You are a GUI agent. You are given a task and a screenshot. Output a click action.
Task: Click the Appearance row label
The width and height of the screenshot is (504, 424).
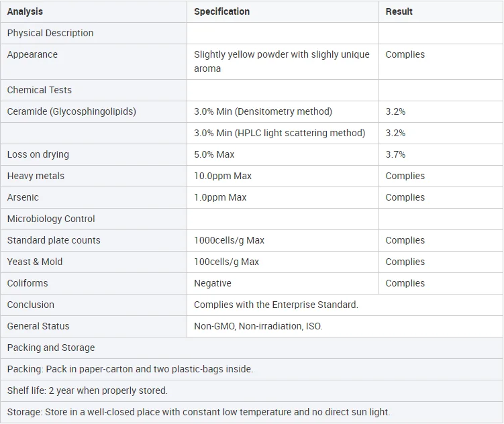coord(32,54)
